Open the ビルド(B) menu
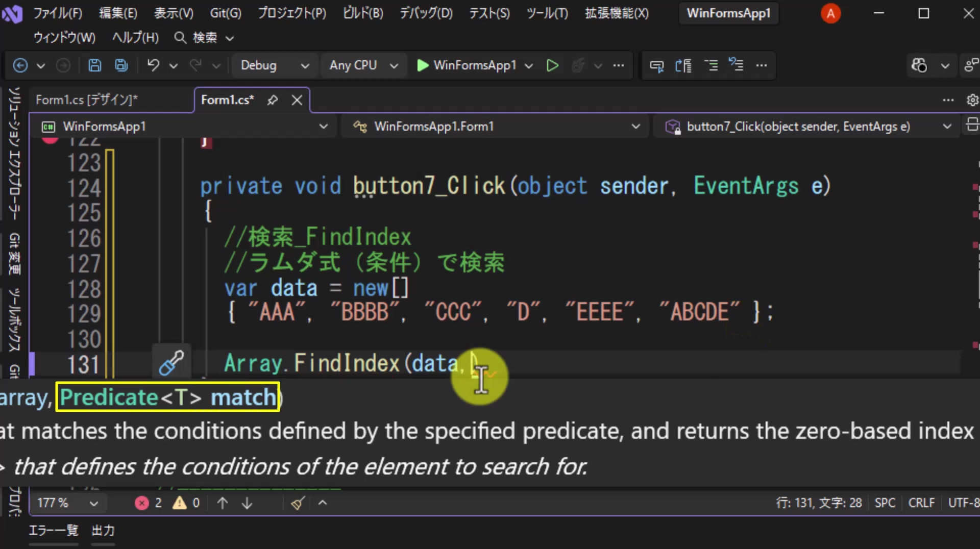 point(363,13)
